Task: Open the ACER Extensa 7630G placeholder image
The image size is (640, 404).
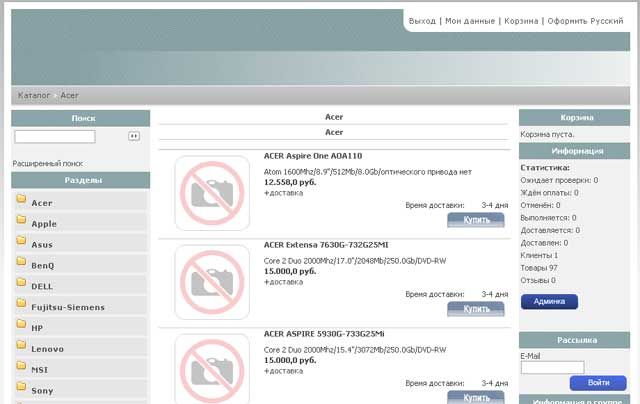Action: pos(212,282)
